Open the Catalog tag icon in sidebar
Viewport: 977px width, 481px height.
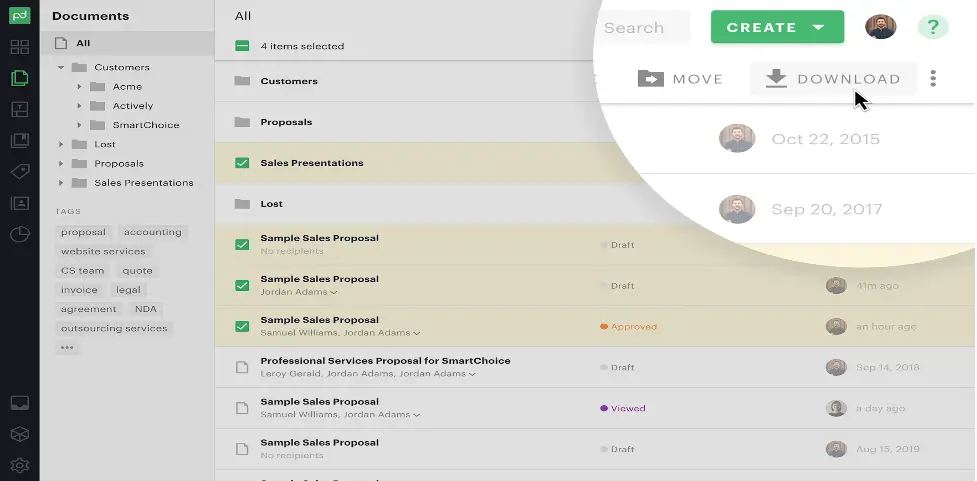(x=20, y=172)
